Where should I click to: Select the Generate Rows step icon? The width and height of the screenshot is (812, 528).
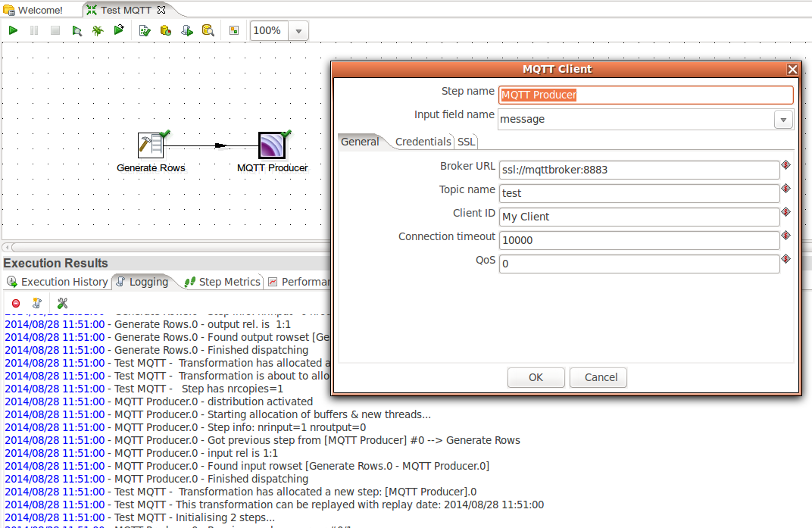pyautogui.click(x=151, y=145)
